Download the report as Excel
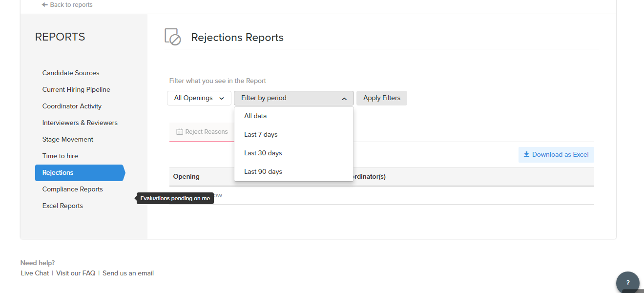Viewport: 644px width, 293px height. point(557,155)
